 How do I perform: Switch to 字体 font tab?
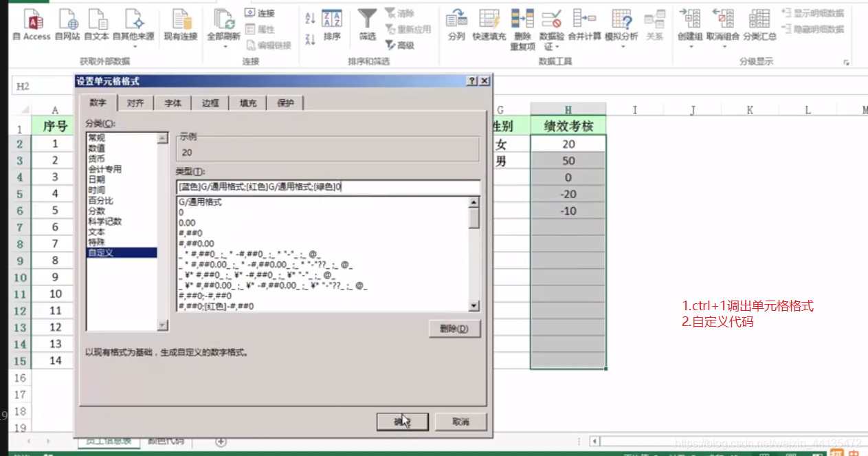tap(173, 103)
